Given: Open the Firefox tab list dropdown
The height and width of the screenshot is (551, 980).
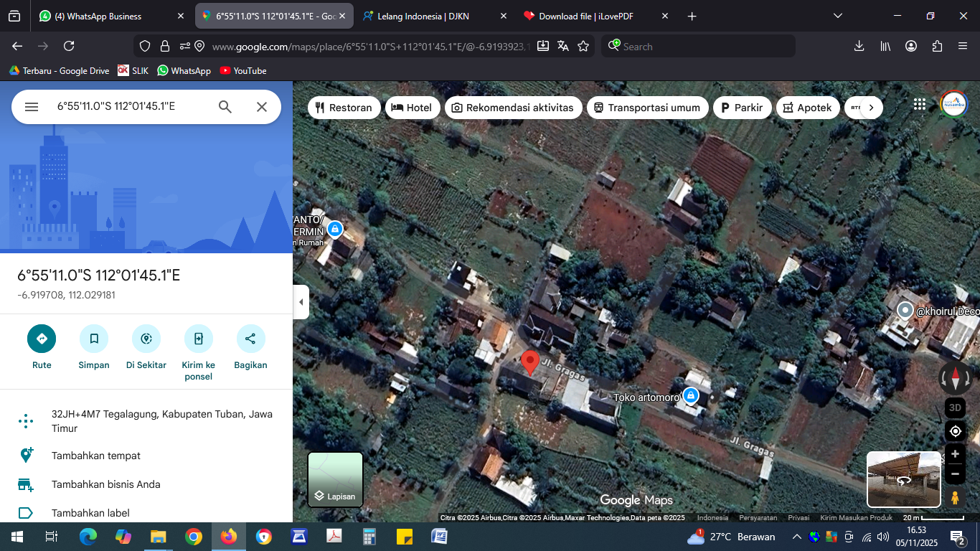Looking at the screenshot, I should point(837,15).
